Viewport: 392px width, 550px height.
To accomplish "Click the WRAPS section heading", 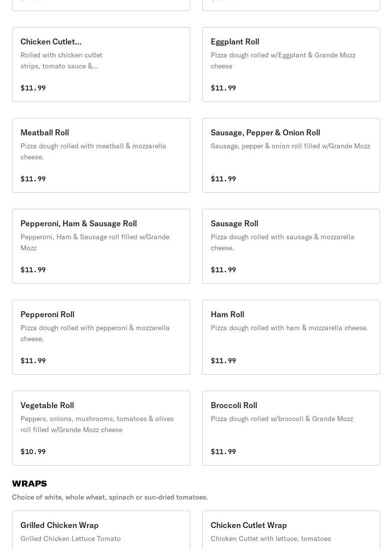I will coord(29,484).
